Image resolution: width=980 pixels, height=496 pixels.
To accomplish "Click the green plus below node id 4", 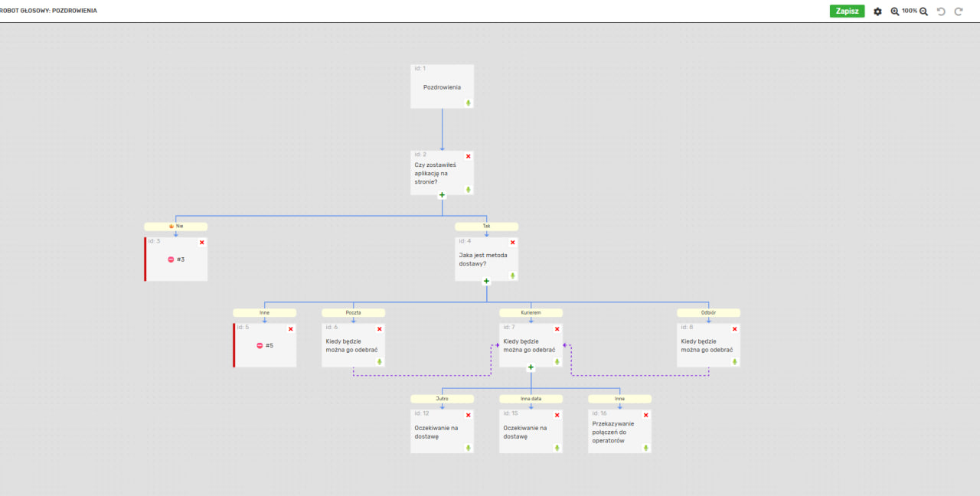I will click(x=486, y=281).
